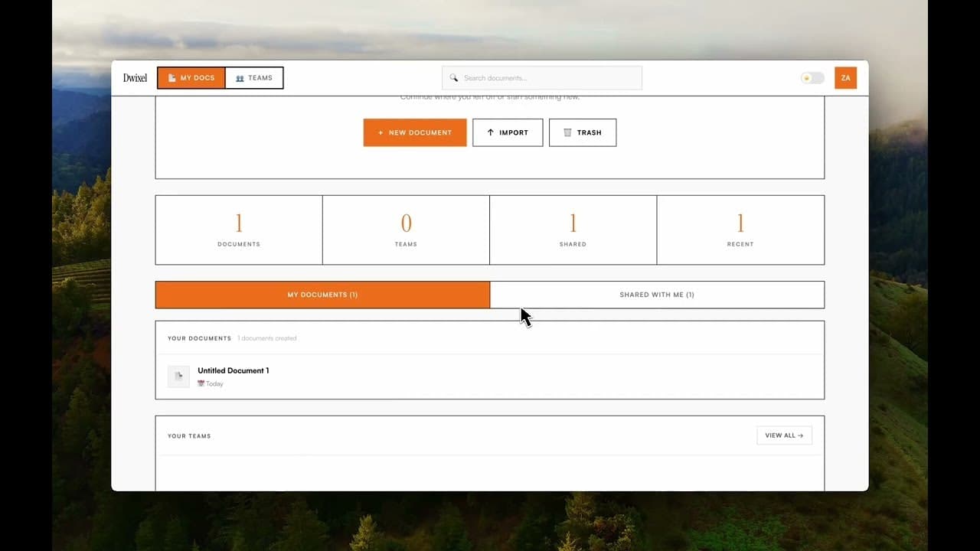The width and height of the screenshot is (980, 551).
Task: Click the DOCUMENTS stat card showing 1
Action: click(238, 230)
